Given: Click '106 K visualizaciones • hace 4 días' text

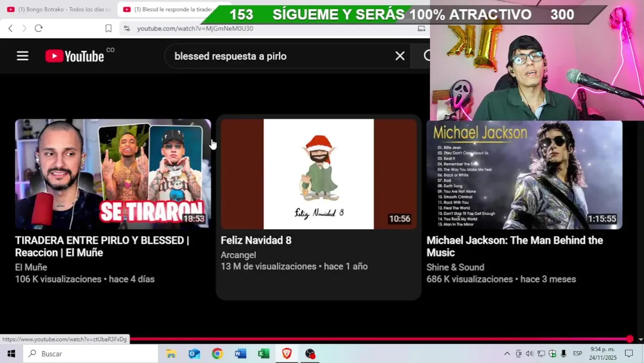Looking at the screenshot, I should tap(85, 279).
